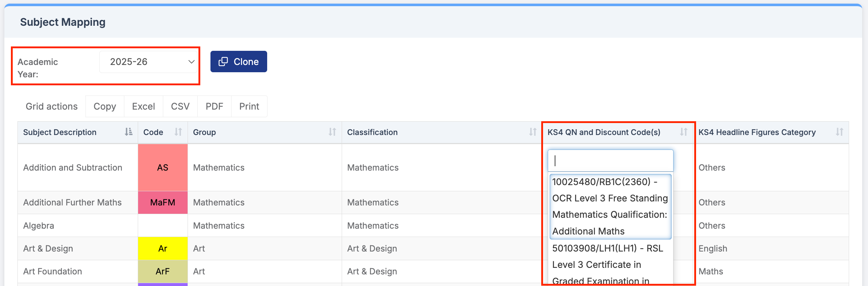The height and width of the screenshot is (286, 868).
Task: Click the Classification column header
Action: (442, 132)
